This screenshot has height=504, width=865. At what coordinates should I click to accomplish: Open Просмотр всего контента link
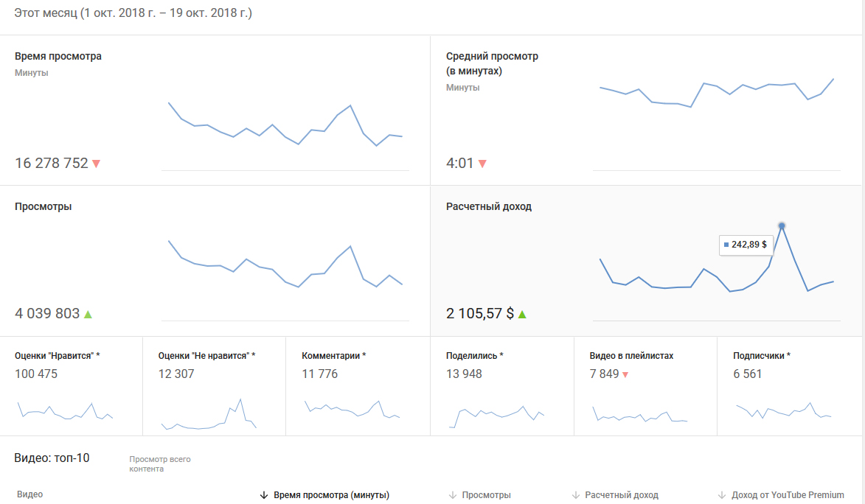tap(159, 463)
